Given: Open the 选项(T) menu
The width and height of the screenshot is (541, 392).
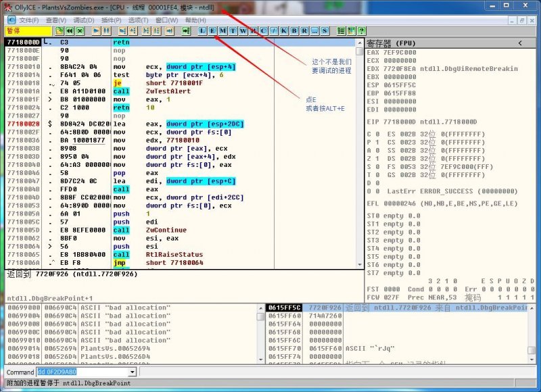Looking at the screenshot, I should (139, 20).
